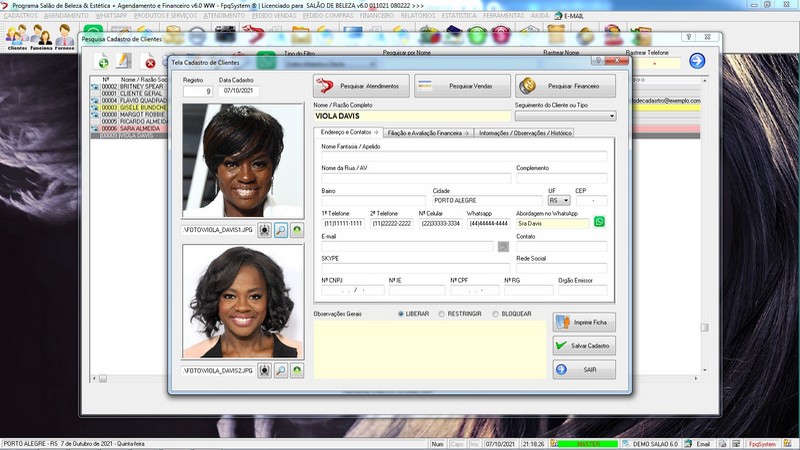Click the Pesquisar Atendimentos button
The height and width of the screenshot is (450, 800).
click(359, 86)
